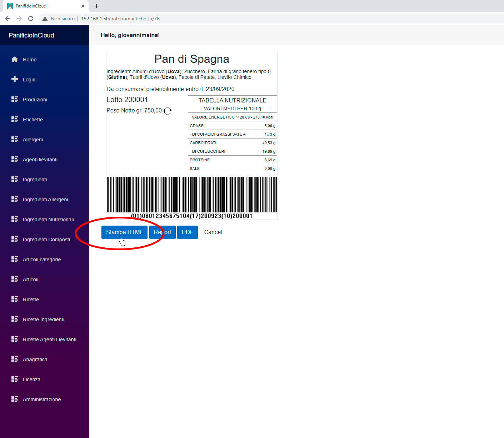Open the Articoli menu entry
This screenshot has width=504, height=438.
point(31,280)
